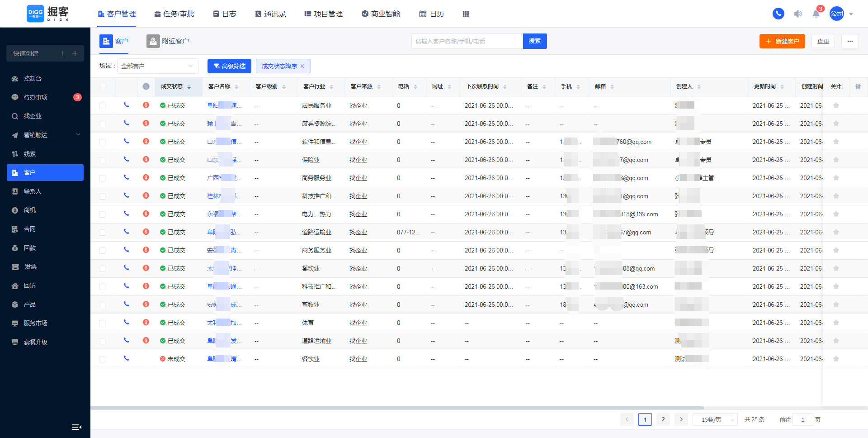
Task: Click the phone icon on the first customer row
Action: [x=127, y=105]
